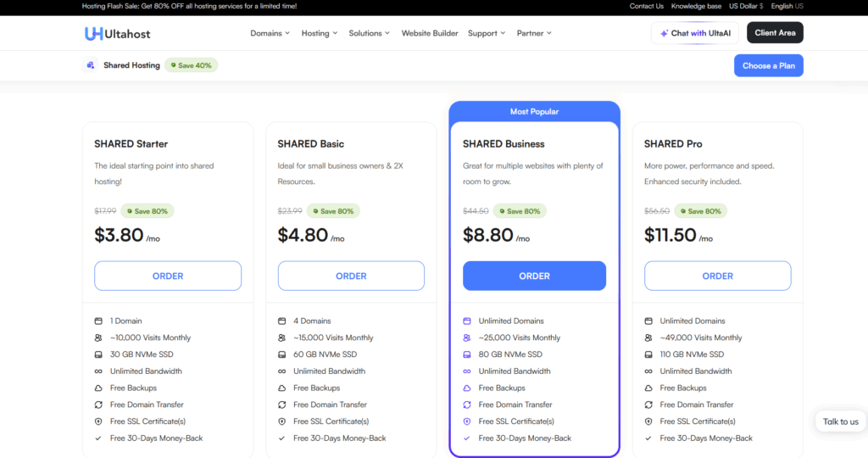Click infinity icon in SHARED Business bandwidth row
Screen dimensions: 868x458
pyautogui.click(x=467, y=371)
